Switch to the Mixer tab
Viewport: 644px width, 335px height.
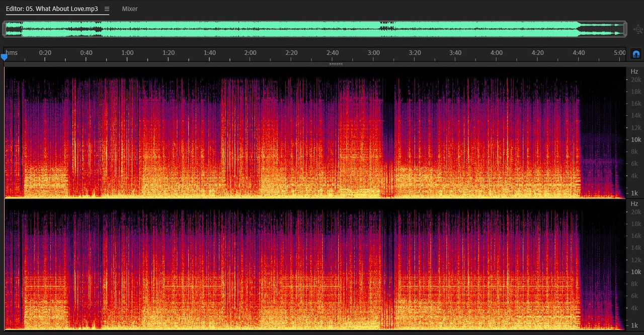130,9
